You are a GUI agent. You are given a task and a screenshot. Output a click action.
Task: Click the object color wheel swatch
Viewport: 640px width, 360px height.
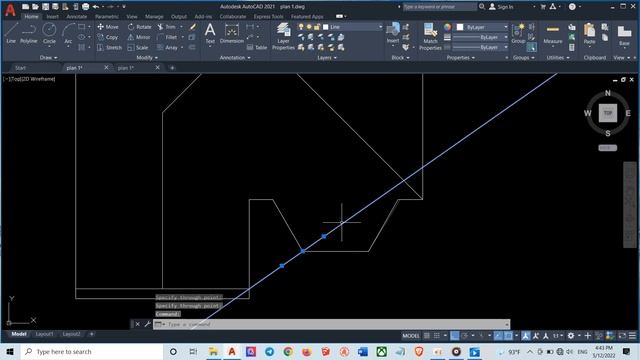click(x=448, y=27)
